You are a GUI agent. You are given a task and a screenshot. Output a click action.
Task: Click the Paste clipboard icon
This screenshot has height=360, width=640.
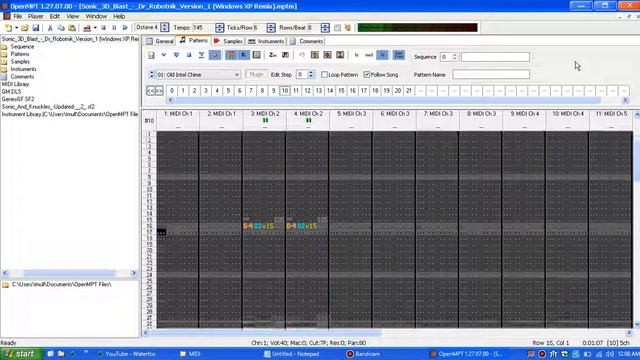[72, 28]
